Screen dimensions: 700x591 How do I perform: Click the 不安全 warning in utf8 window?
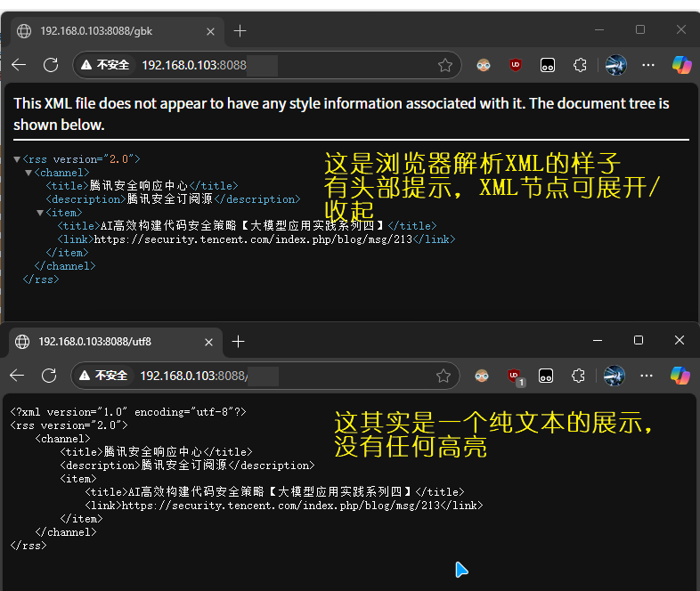coord(103,376)
